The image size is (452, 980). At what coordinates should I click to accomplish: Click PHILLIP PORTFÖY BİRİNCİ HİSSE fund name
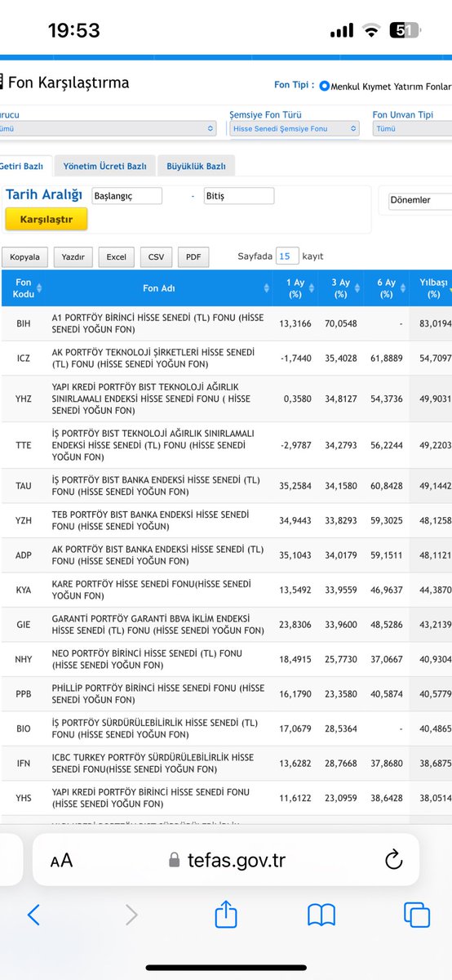pyautogui.click(x=157, y=693)
